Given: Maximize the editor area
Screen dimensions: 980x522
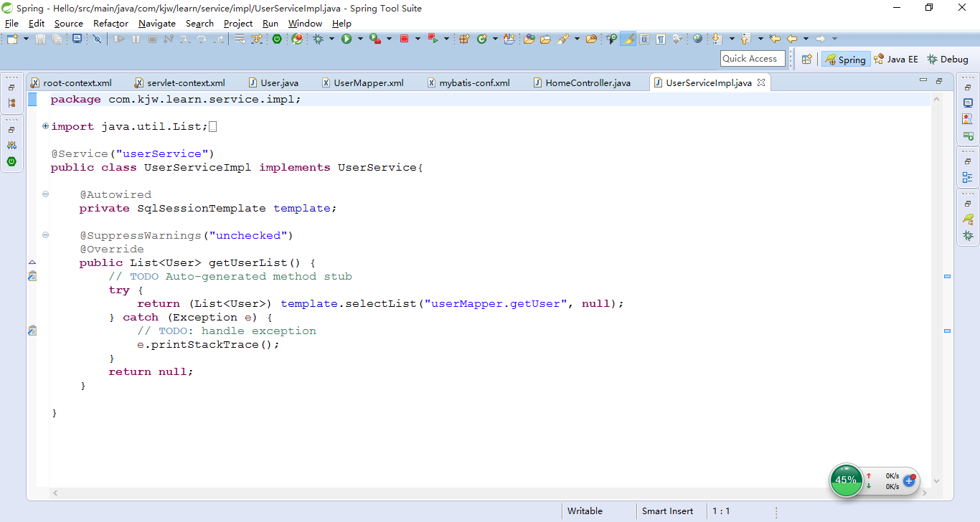Looking at the screenshot, I should coord(939,81).
